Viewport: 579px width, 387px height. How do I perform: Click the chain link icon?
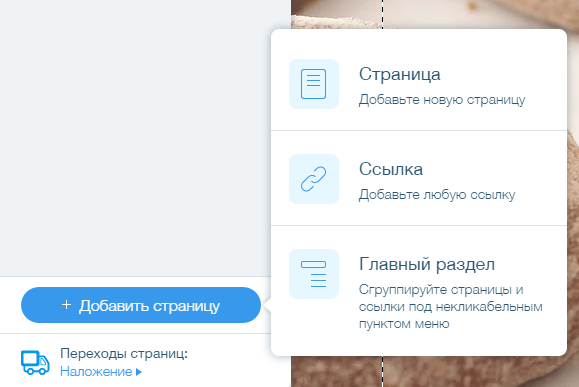tap(314, 179)
